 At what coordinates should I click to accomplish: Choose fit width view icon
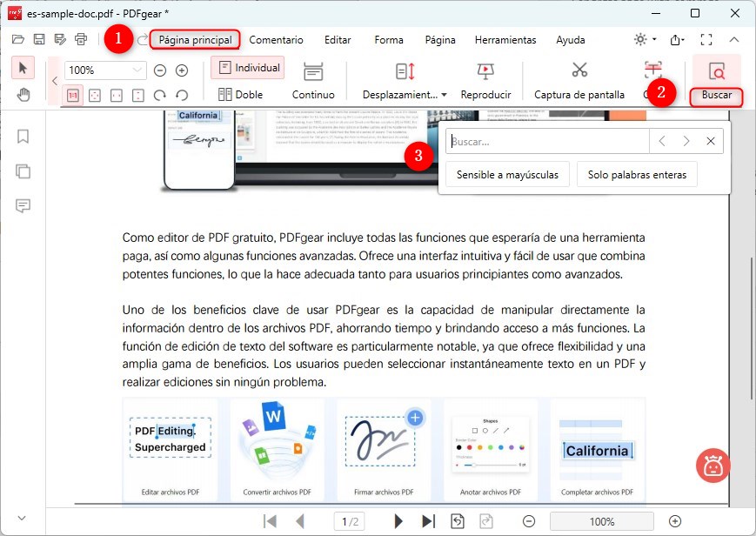[x=117, y=95]
